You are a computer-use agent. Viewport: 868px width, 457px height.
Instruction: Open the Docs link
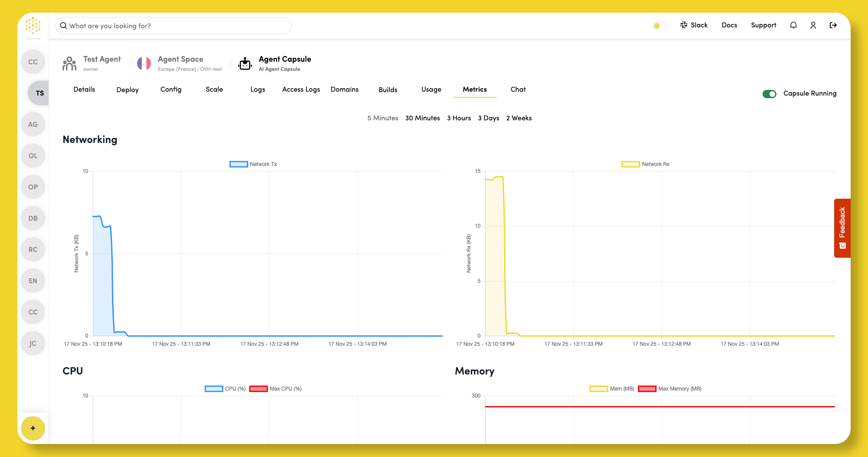(x=729, y=25)
